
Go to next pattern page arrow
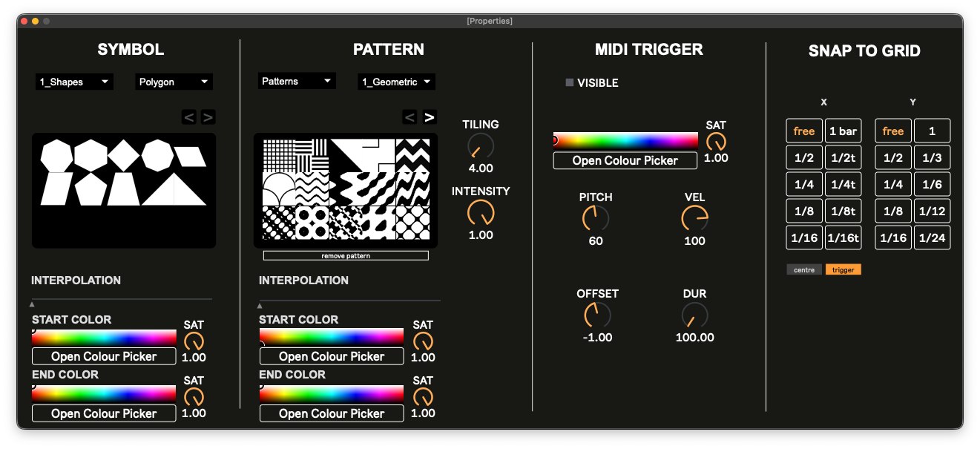[x=430, y=117]
